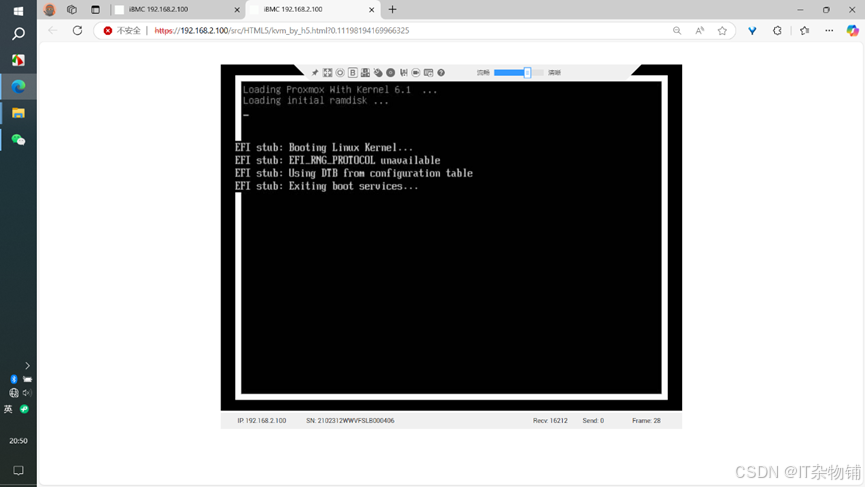Screen dimensions: 865x487
Task: Open the zoom magnifier in address bar
Action: [x=677, y=31]
